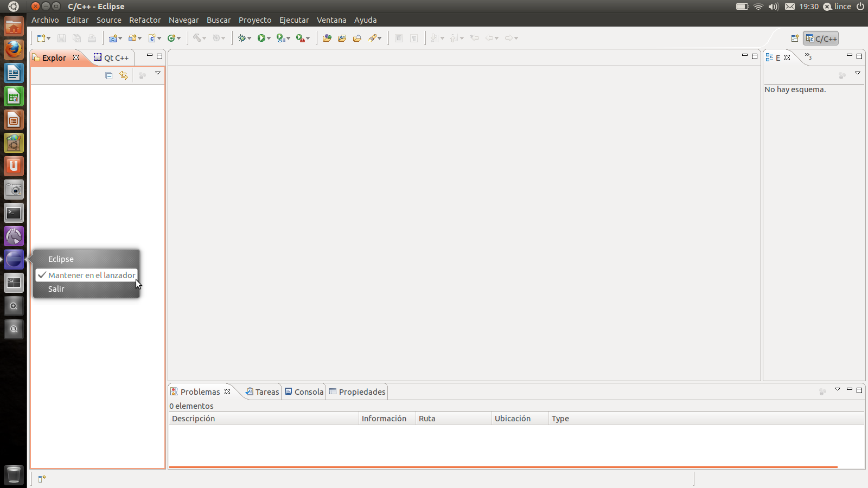Open the New wizard dropdown arrow

pyautogui.click(x=49, y=38)
